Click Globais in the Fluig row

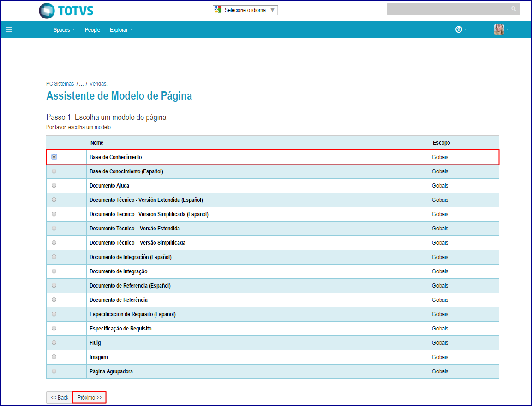tap(440, 342)
